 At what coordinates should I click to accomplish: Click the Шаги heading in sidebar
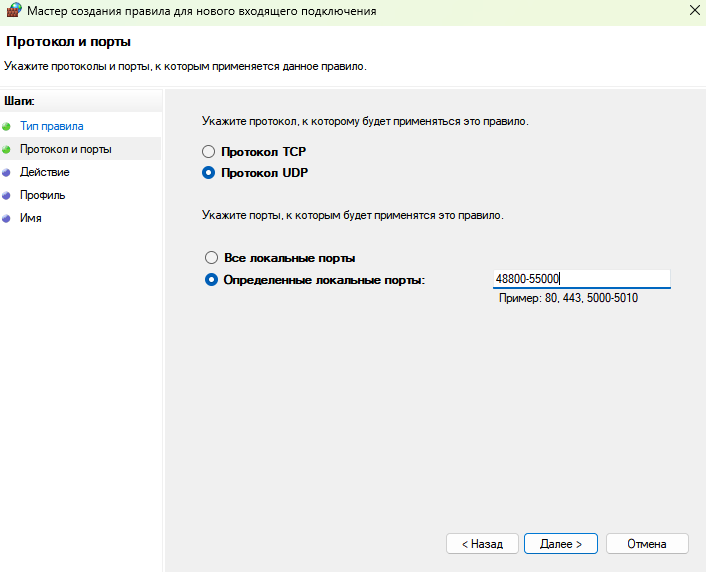19,101
